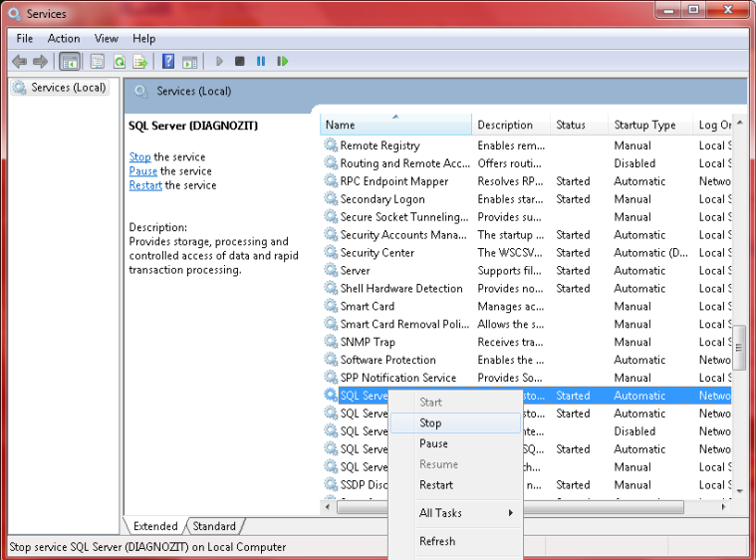
Task: Click the Pause the service link
Action: tap(142, 170)
